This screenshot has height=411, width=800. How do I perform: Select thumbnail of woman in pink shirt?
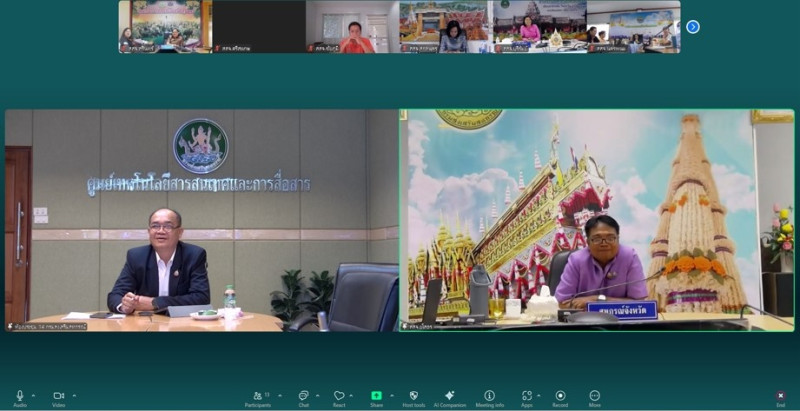pyautogui.click(x=539, y=27)
